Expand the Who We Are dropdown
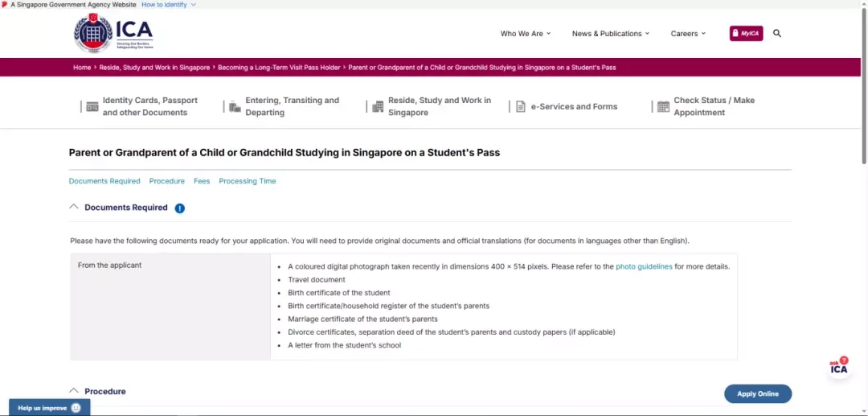The width and height of the screenshot is (868, 416). (526, 34)
